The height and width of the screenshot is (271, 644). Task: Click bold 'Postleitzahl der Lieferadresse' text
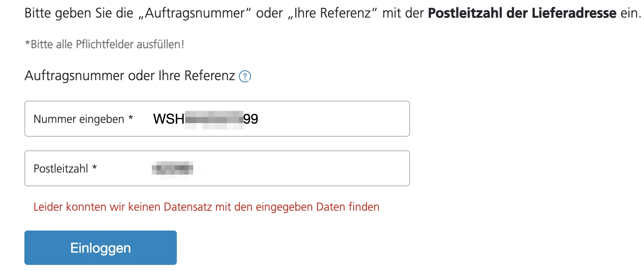point(522,13)
